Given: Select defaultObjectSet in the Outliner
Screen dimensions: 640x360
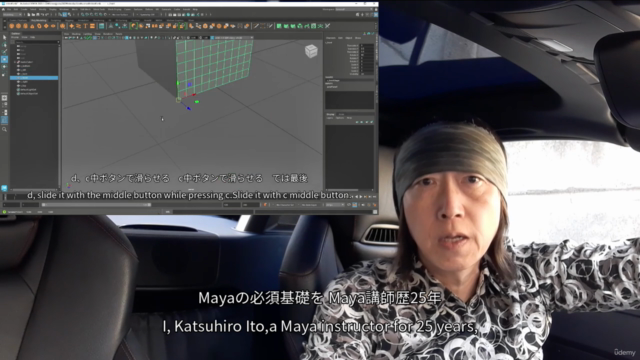Looking at the screenshot, I should [28, 93].
